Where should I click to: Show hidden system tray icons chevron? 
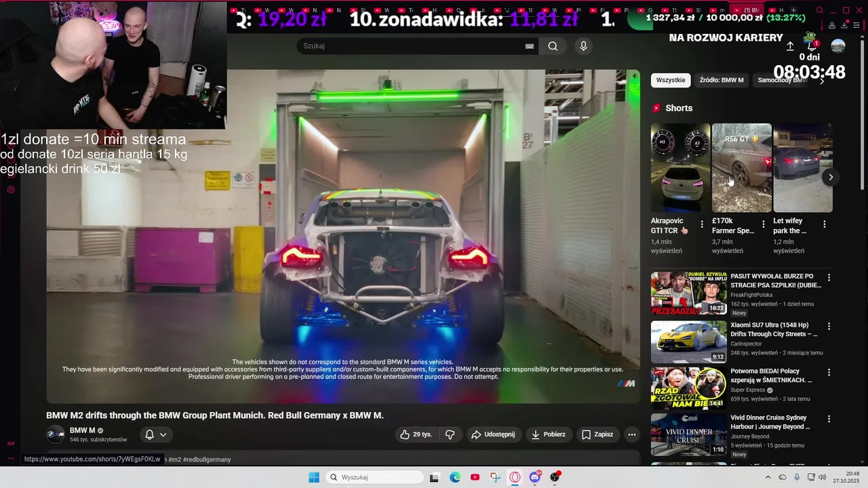pyautogui.click(x=768, y=477)
